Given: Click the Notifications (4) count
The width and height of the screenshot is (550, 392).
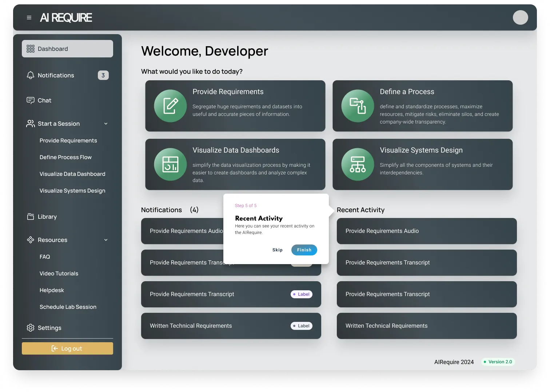Looking at the screenshot, I should (x=194, y=210).
